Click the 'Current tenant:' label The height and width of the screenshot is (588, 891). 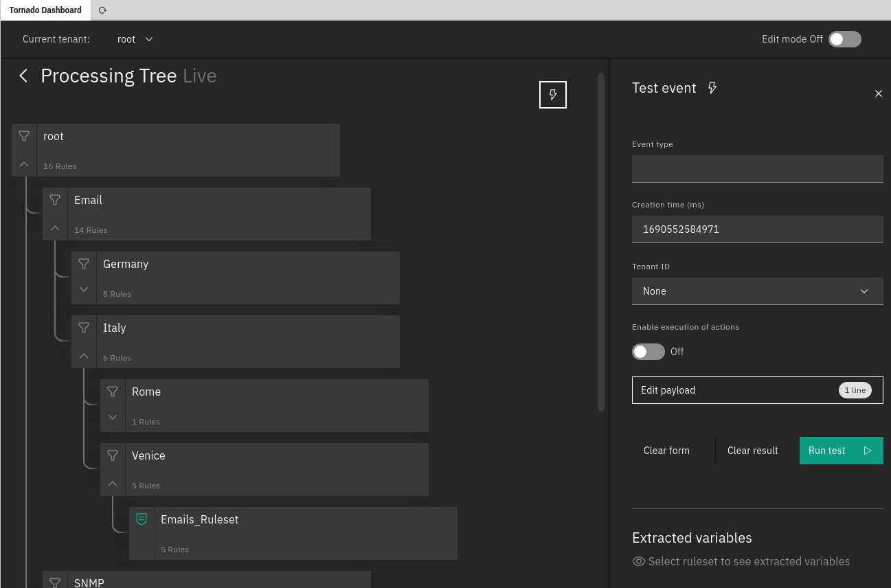(56, 39)
